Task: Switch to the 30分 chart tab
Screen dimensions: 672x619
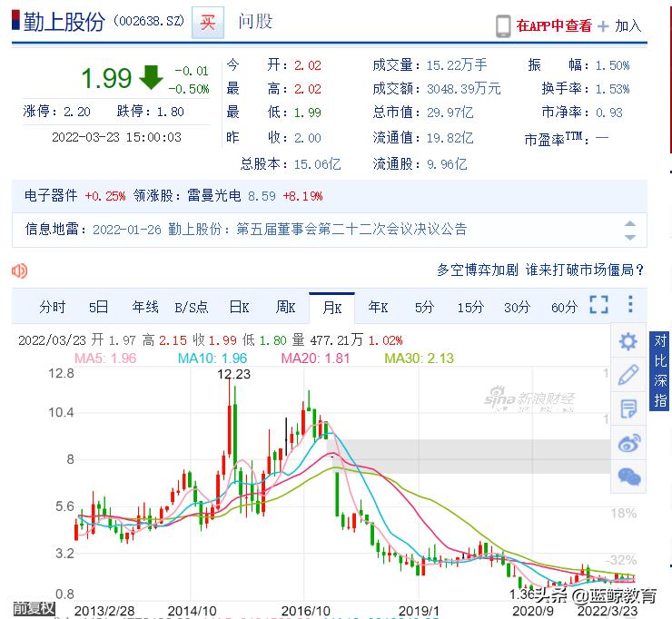Action: coord(517,307)
